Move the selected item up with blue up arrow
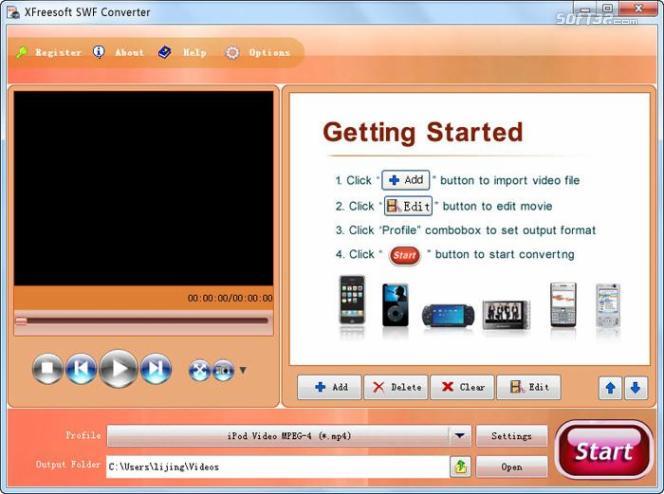 (610, 388)
